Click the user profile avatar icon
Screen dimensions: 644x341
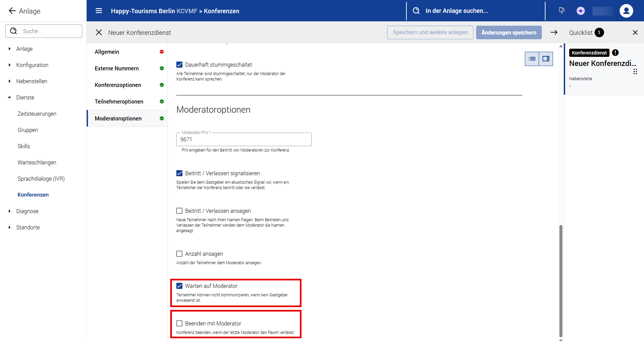[626, 11]
